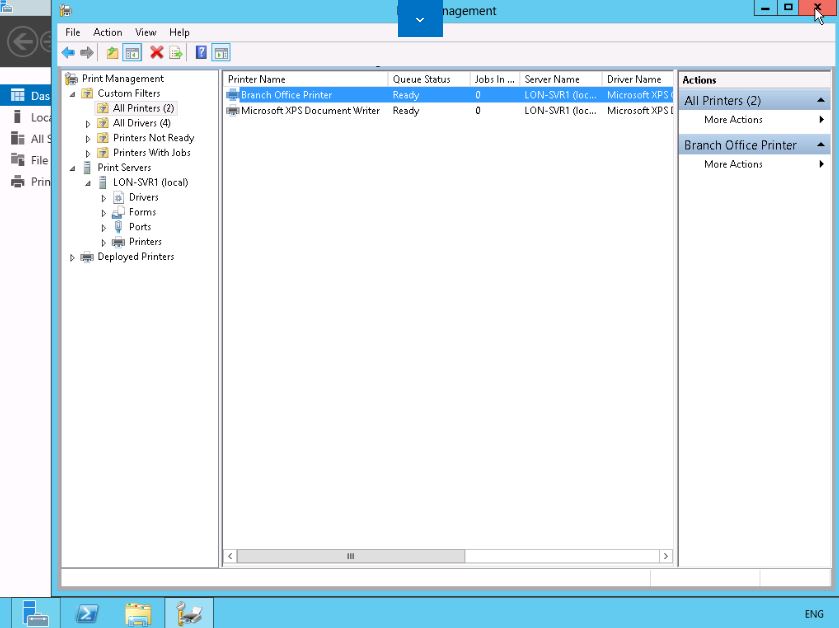Sort by Queue Status column header
This screenshot has height=628, width=839.
pos(429,79)
